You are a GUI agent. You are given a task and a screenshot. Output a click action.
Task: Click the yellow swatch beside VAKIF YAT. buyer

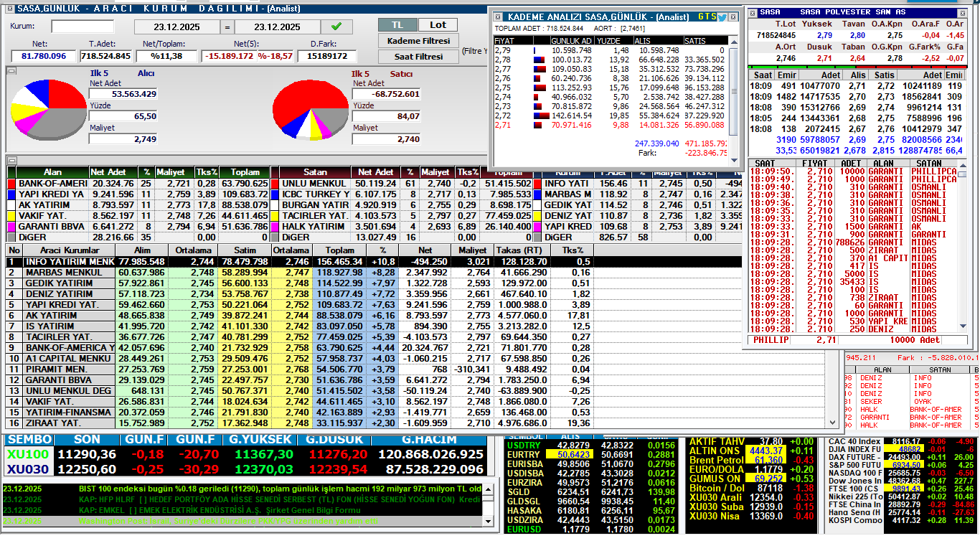click(x=11, y=215)
